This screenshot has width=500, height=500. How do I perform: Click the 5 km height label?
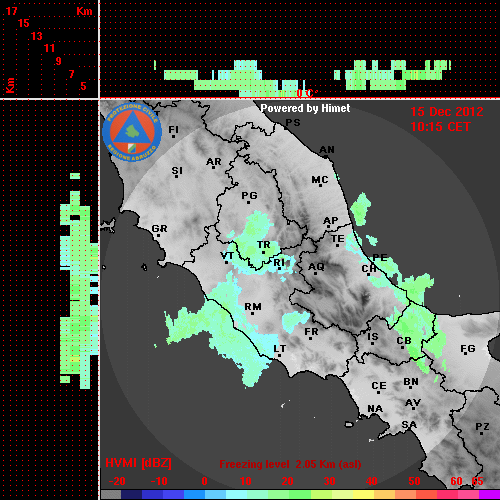click(x=83, y=86)
